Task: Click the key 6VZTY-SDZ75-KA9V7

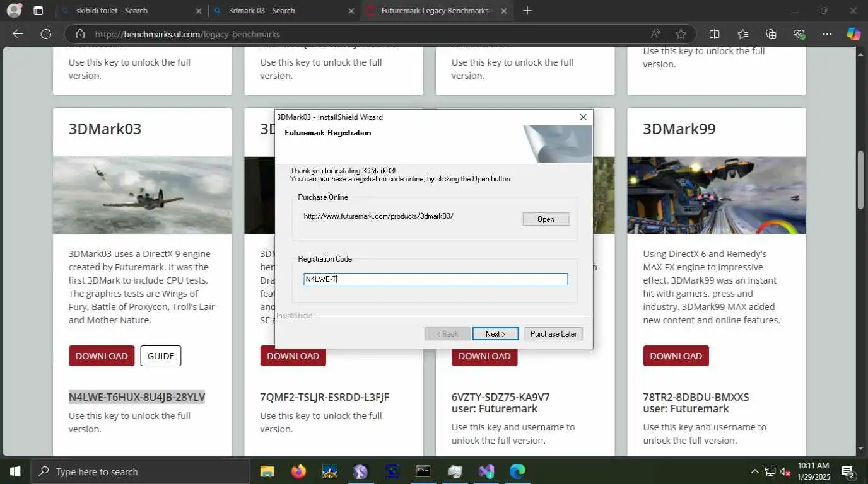Action: click(x=501, y=397)
